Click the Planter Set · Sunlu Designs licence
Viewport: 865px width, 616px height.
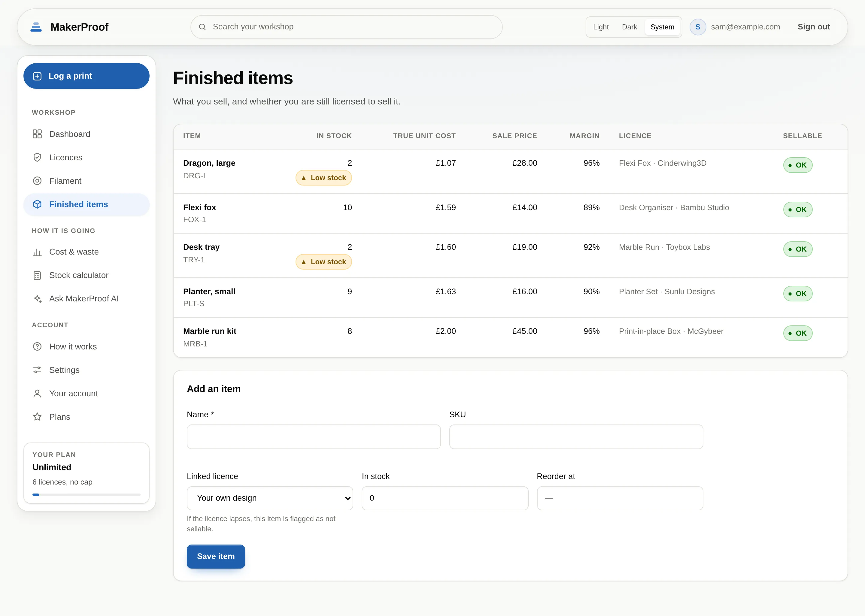[x=666, y=292]
